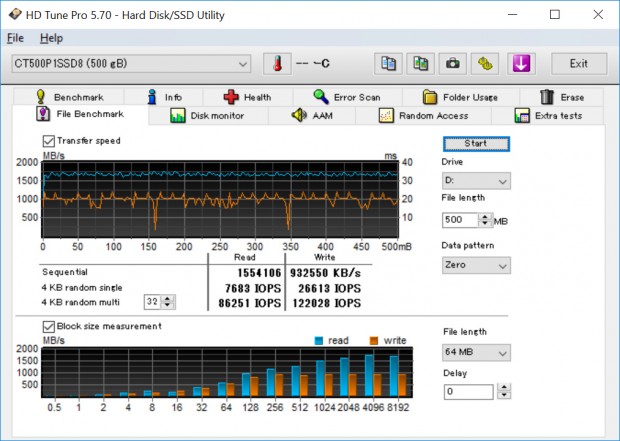Click the orange write legend swatch

(x=374, y=341)
